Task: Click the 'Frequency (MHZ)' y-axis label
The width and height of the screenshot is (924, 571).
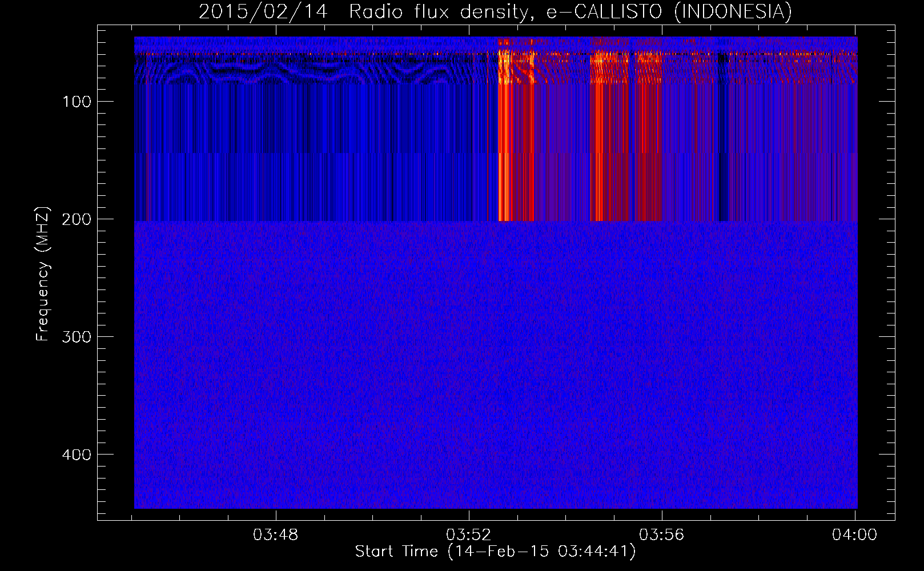Action: tap(43, 274)
